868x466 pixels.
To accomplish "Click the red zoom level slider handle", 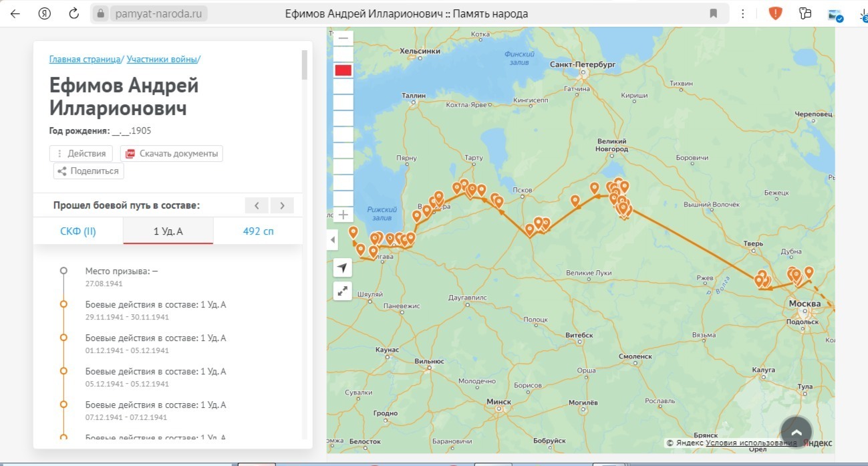I will (x=343, y=70).
